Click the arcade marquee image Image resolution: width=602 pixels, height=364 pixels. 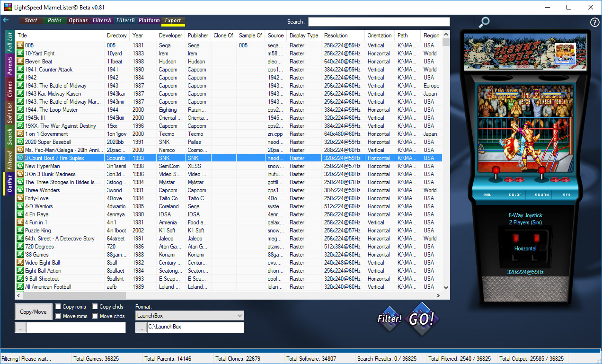click(x=525, y=53)
